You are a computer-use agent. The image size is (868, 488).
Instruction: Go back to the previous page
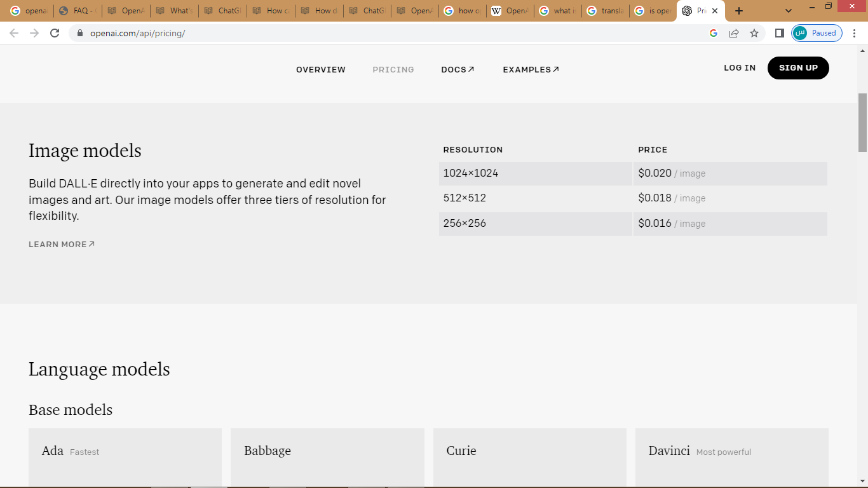14,33
